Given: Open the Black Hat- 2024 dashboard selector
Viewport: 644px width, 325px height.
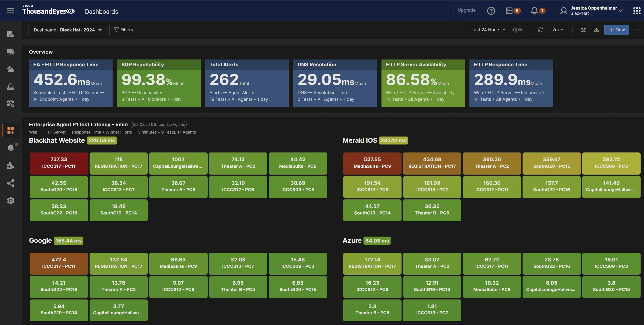Looking at the screenshot, I should click(x=67, y=30).
